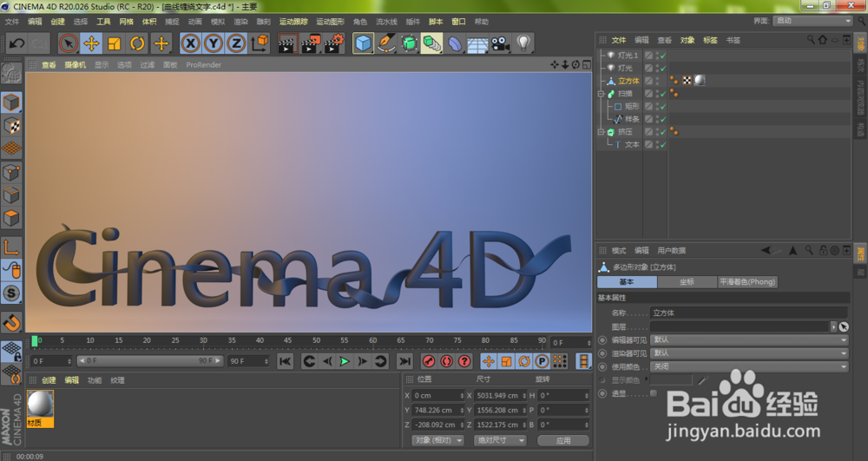This screenshot has width=868, height=461.
Task: Toggle the coordinate system icon
Action: click(259, 43)
